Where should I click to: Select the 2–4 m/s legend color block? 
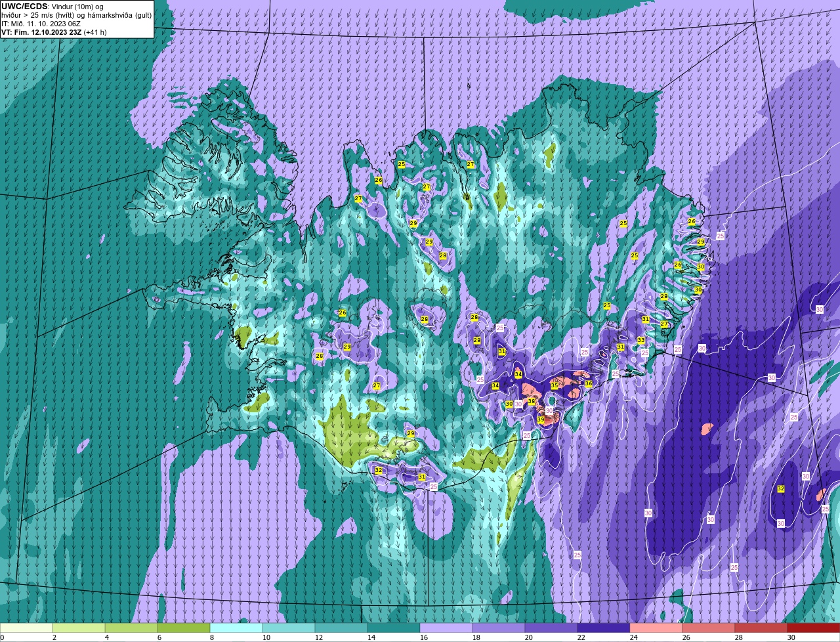79,628
